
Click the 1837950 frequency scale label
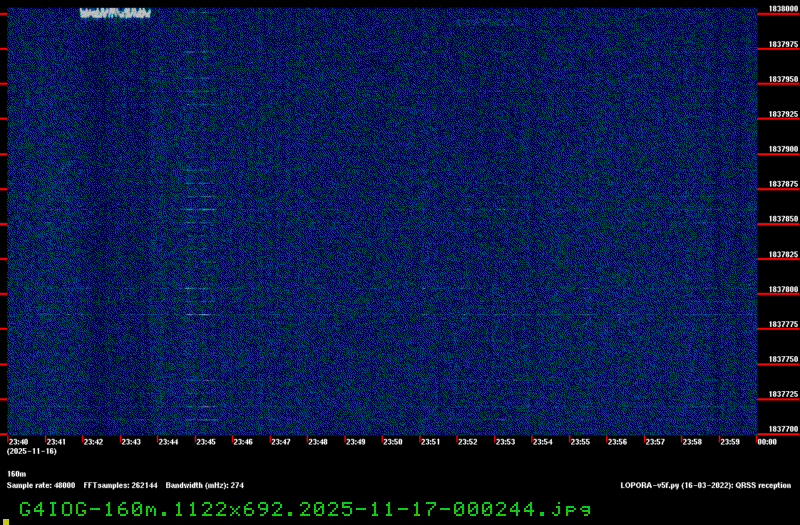point(782,79)
